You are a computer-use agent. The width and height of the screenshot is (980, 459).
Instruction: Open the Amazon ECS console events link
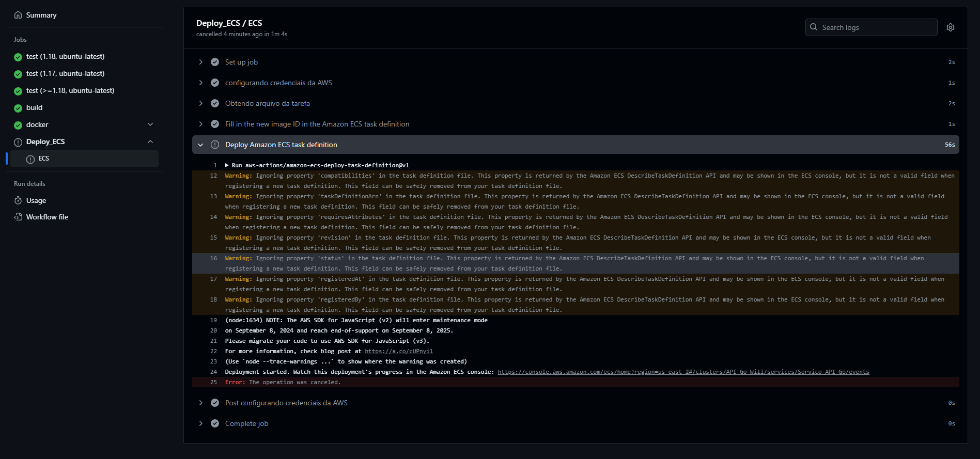tap(683, 372)
